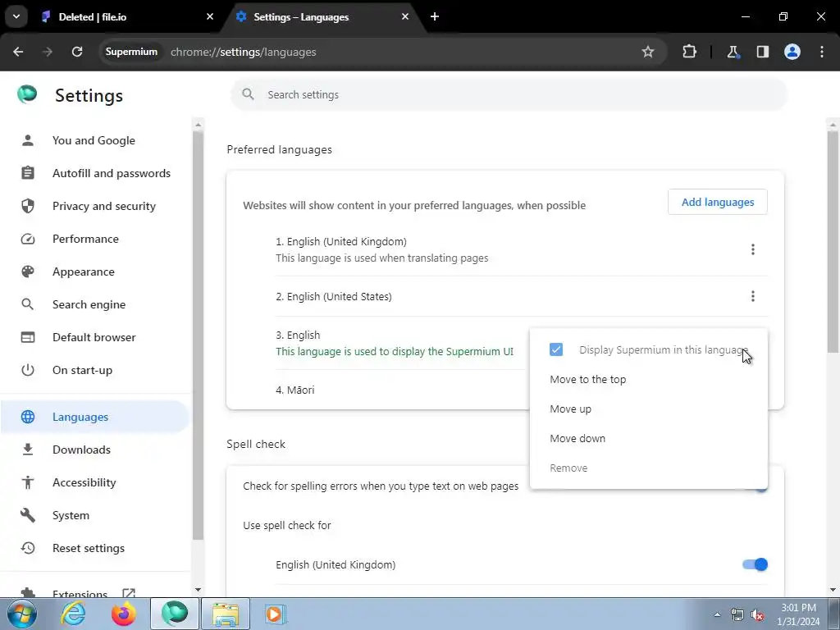Open Windows Explorer folder on taskbar
The image size is (840, 630).
[226, 614]
